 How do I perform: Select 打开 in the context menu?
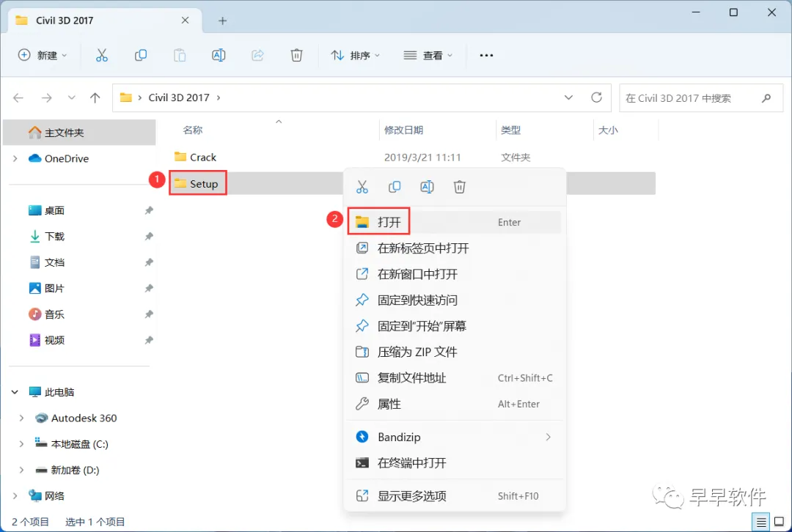pyautogui.click(x=454, y=222)
